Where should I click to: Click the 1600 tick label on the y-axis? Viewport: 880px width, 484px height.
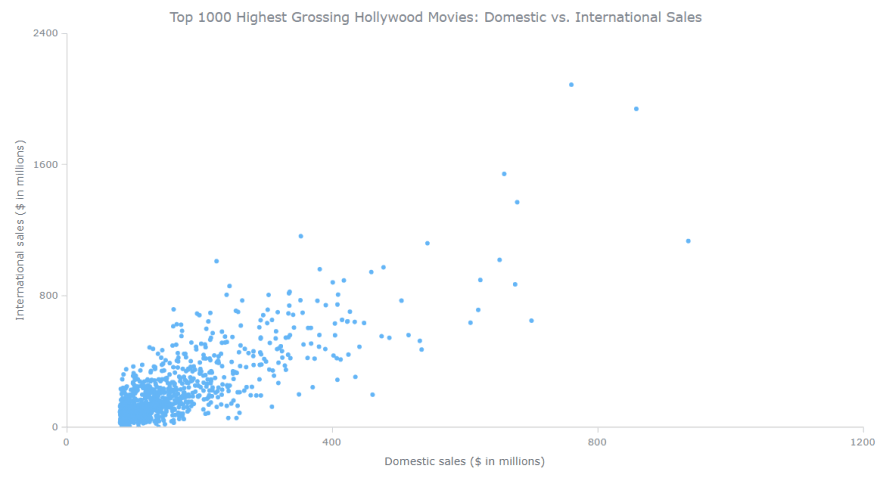point(46,165)
